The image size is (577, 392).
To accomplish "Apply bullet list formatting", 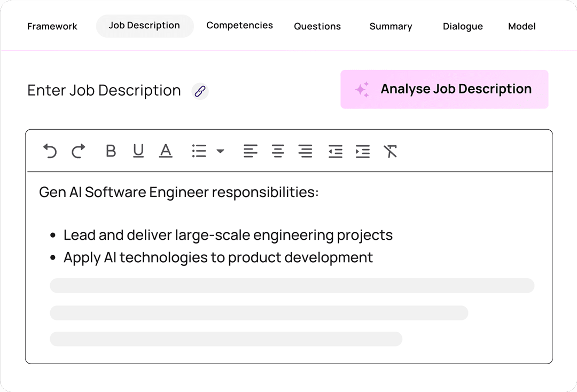I will (199, 151).
